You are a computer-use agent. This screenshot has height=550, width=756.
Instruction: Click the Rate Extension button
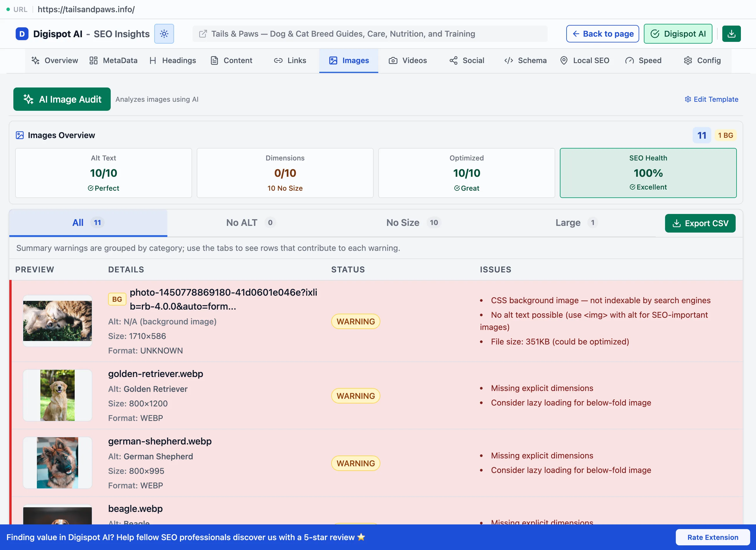pos(713,537)
